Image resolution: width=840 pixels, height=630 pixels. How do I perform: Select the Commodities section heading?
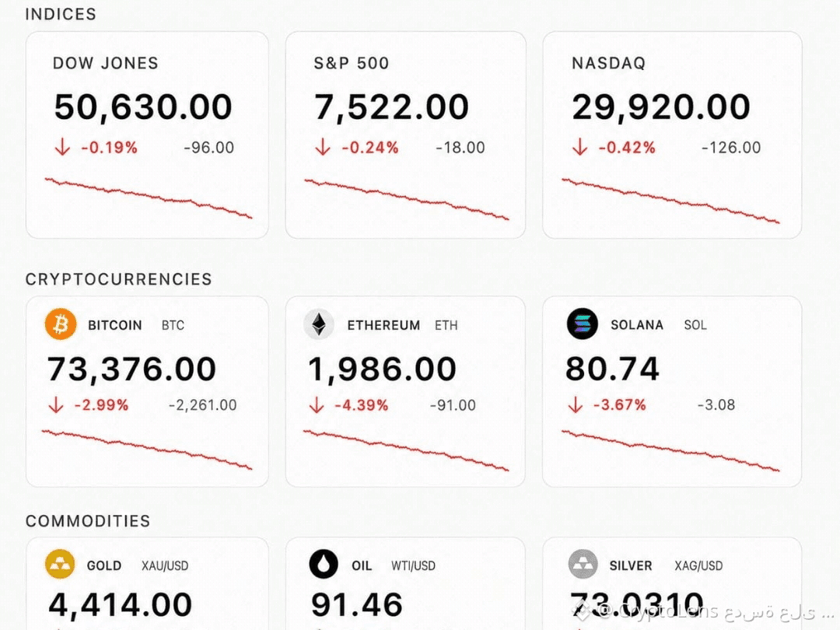88,520
